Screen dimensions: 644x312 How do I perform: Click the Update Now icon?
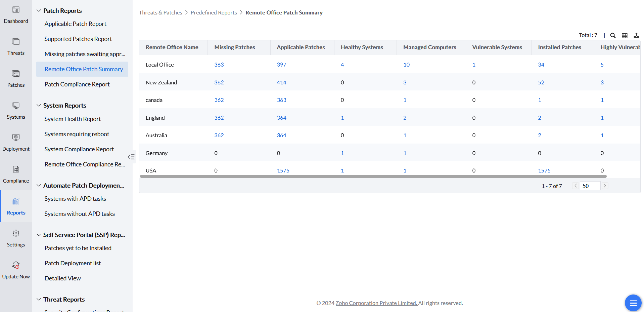point(16,266)
